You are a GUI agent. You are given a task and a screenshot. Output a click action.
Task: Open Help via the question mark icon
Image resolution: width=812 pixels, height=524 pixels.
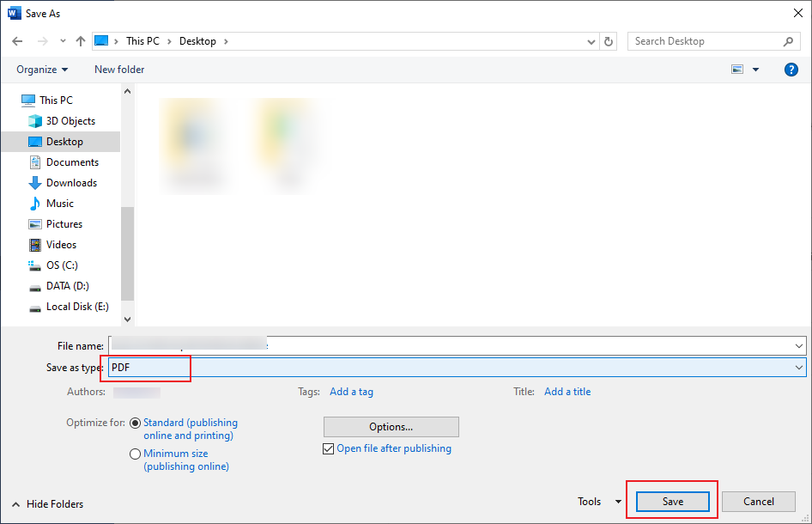[x=791, y=69]
